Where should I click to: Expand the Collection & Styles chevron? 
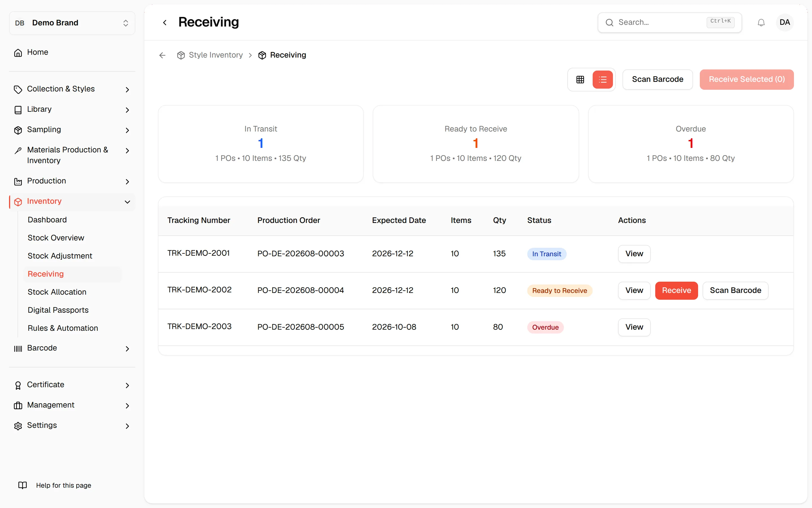(127, 89)
